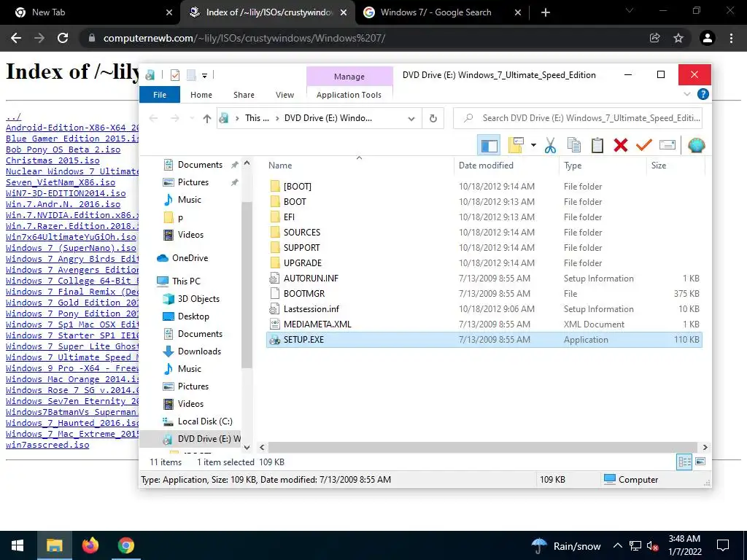Click the Paste clipboard icon
This screenshot has height=560, width=747.
point(597,145)
